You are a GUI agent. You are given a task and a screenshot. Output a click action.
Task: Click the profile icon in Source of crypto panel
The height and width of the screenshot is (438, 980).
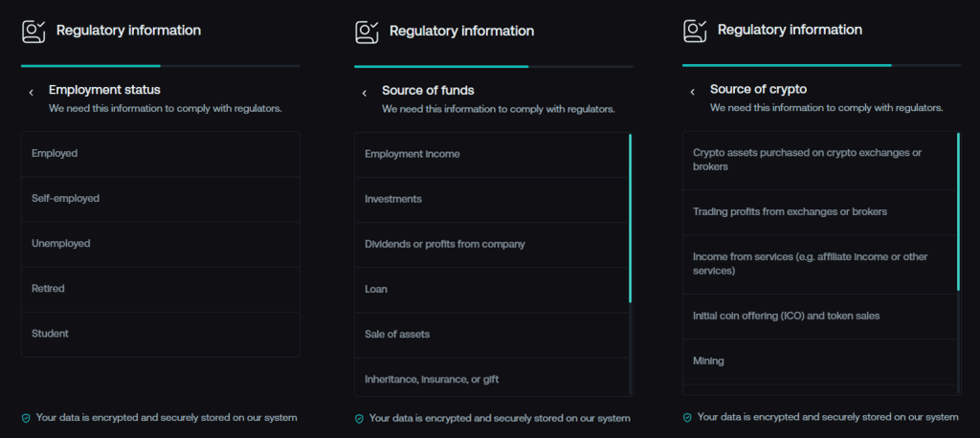pyautogui.click(x=695, y=32)
